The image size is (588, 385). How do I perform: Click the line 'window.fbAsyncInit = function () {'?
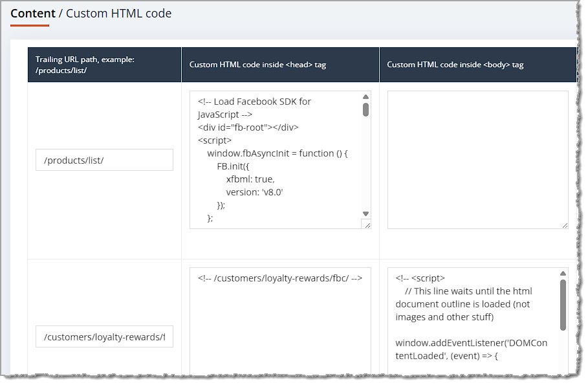pyautogui.click(x=278, y=153)
